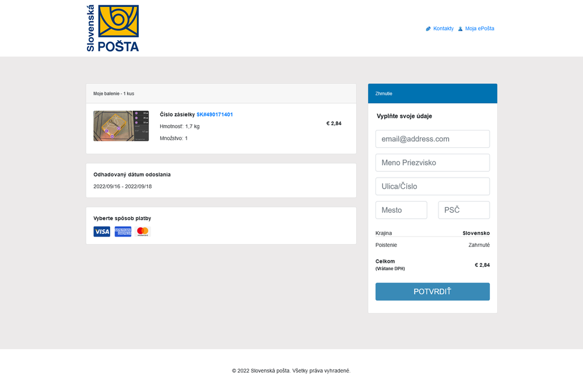This screenshot has height=392, width=583.
Task: Click the package thumbnail image
Action: coord(121,126)
